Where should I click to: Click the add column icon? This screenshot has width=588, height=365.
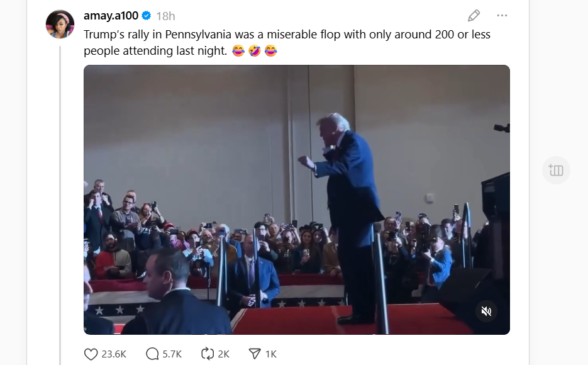[x=556, y=170]
